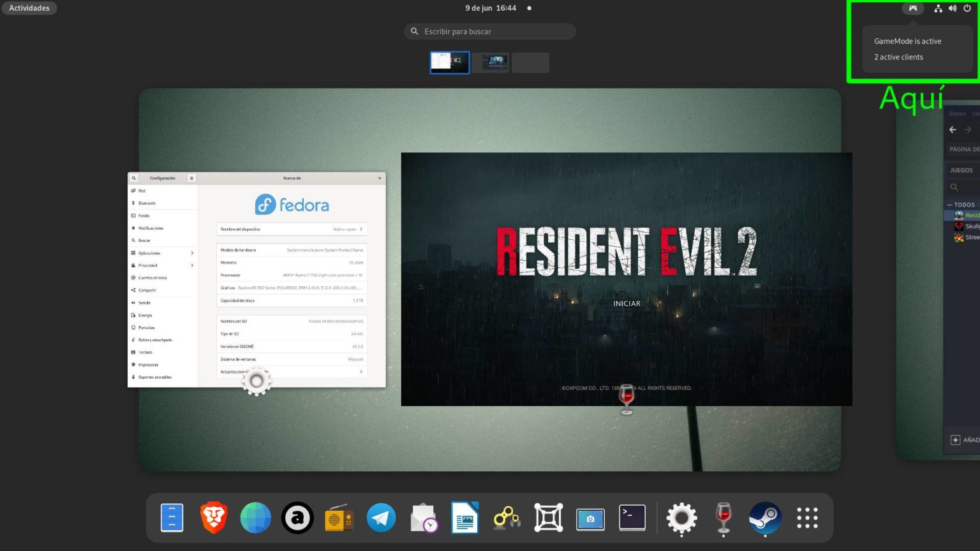The image size is (980, 551).
Task: Select Compartir in Settings sidebar
Action: 163,290
